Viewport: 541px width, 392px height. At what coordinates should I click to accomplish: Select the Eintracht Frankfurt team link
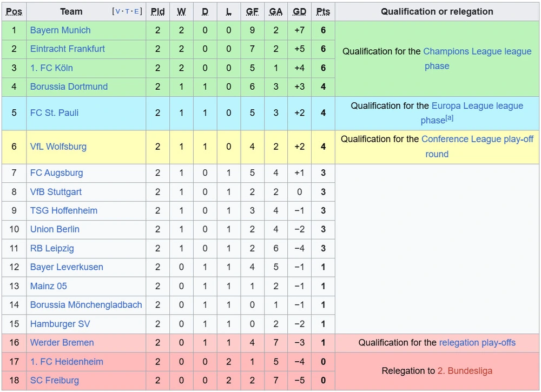click(x=68, y=49)
